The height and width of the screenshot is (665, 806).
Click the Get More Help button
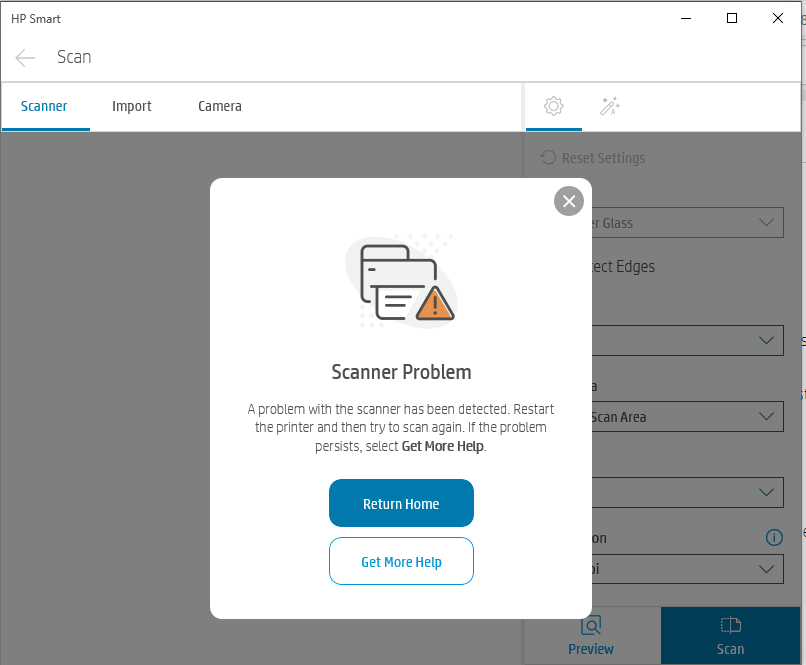(401, 561)
